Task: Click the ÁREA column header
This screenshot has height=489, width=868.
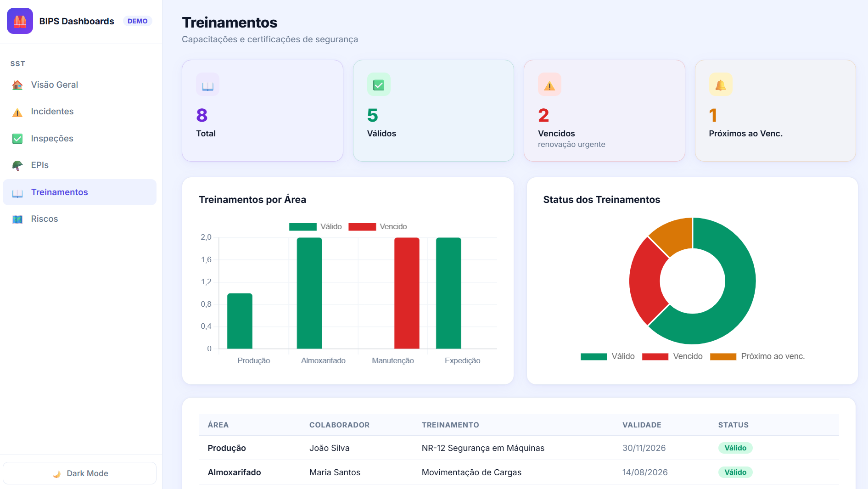Action: pyautogui.click(x=218, y=425)
